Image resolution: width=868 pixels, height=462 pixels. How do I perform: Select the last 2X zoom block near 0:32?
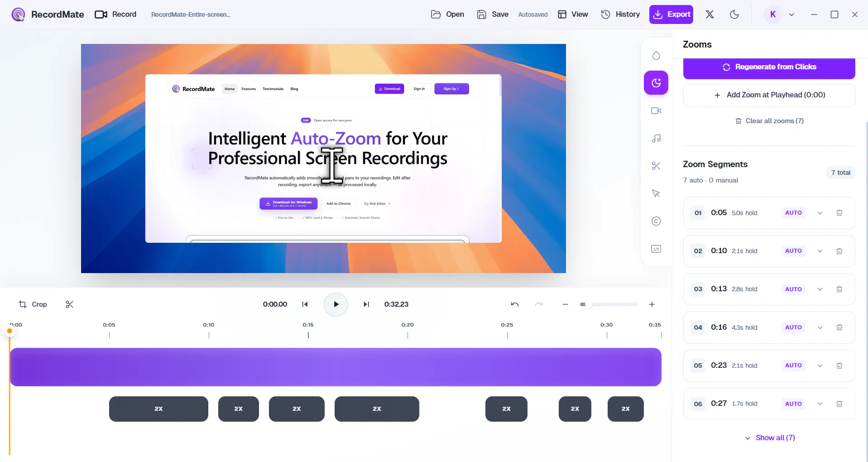point(625,409)
